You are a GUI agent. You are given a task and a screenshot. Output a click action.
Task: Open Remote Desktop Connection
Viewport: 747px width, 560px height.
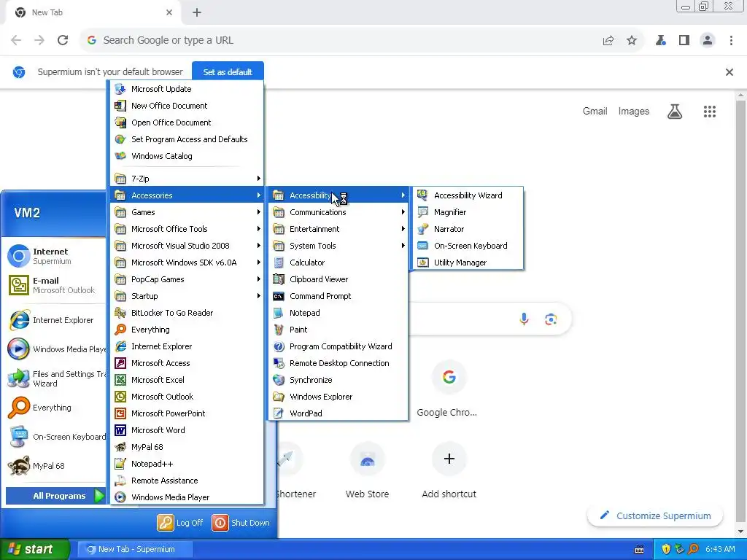(338, 363)
